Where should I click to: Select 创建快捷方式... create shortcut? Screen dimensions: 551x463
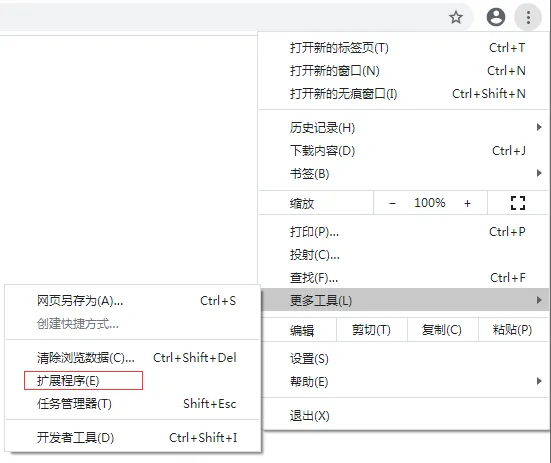click(132, 324)
